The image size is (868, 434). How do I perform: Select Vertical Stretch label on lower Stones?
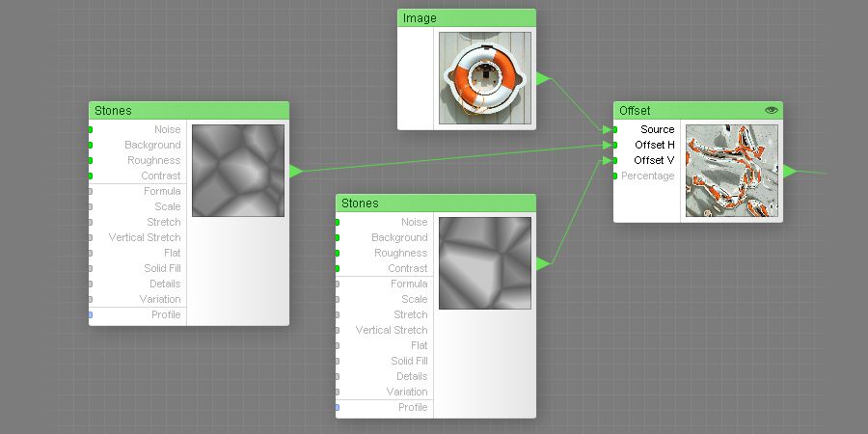pyautogui.click(x=392, y=330)
